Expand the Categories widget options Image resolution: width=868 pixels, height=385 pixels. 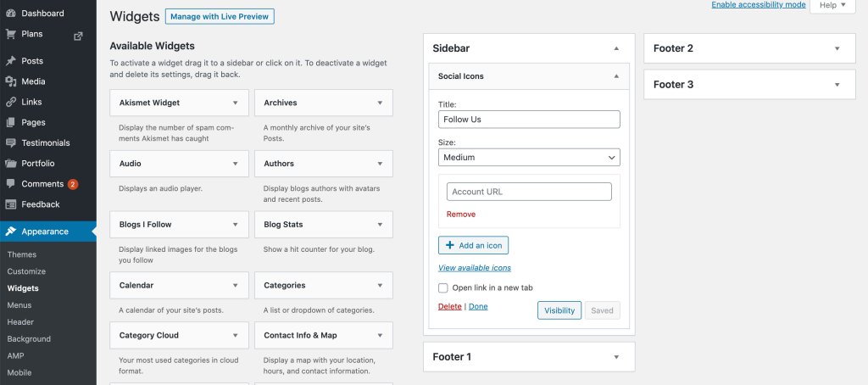pyautogui.click(x=380, y=285)
